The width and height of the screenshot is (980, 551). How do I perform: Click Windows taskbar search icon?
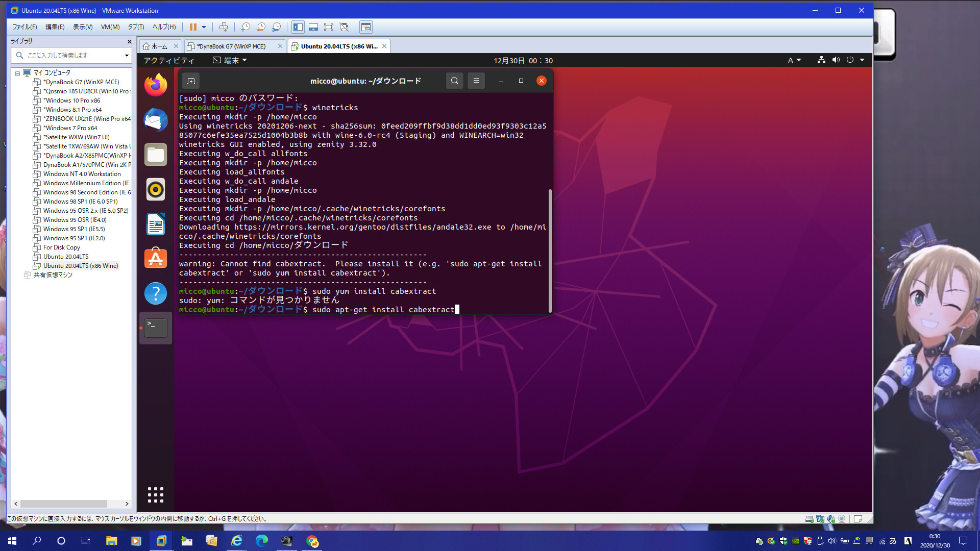[x=37, y=541]
